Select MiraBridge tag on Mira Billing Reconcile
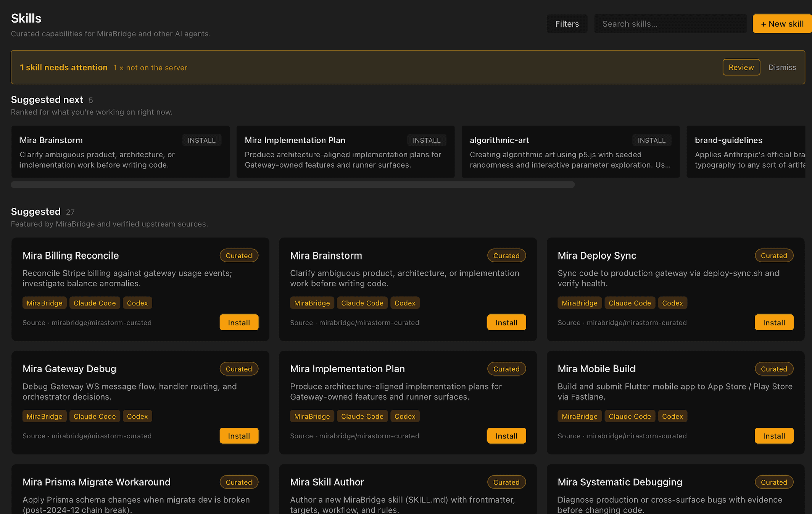The width and height of the screenshot is (812, 514). 44,303
